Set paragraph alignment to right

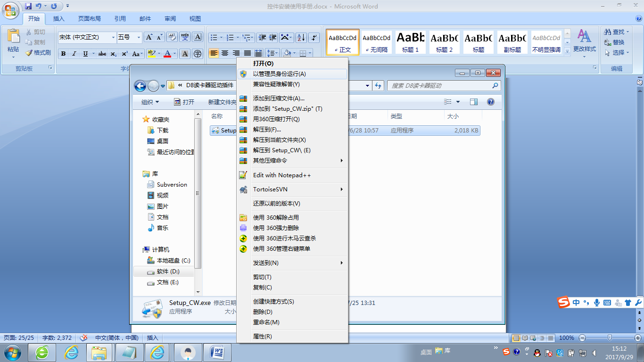(x=236, y=53)
